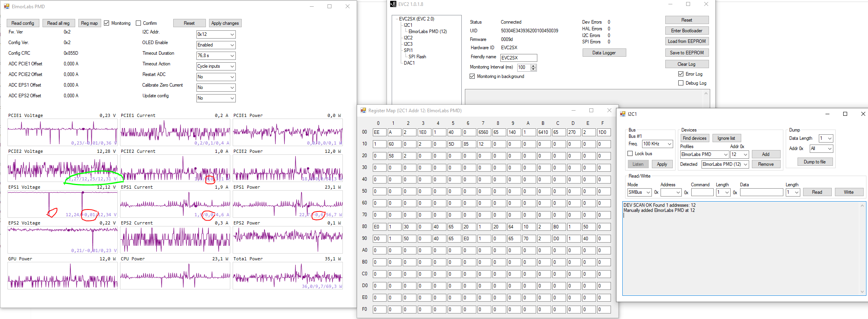The image size is (868, 319).
Task: Click the Friendly name text field
Action: click(518, 58)
